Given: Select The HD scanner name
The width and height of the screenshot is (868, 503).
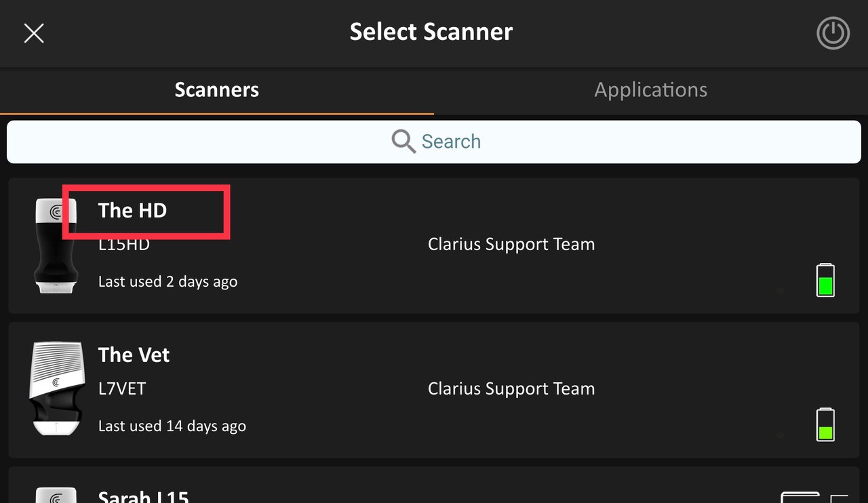Looking at the screenshot, I should point(132,210).
